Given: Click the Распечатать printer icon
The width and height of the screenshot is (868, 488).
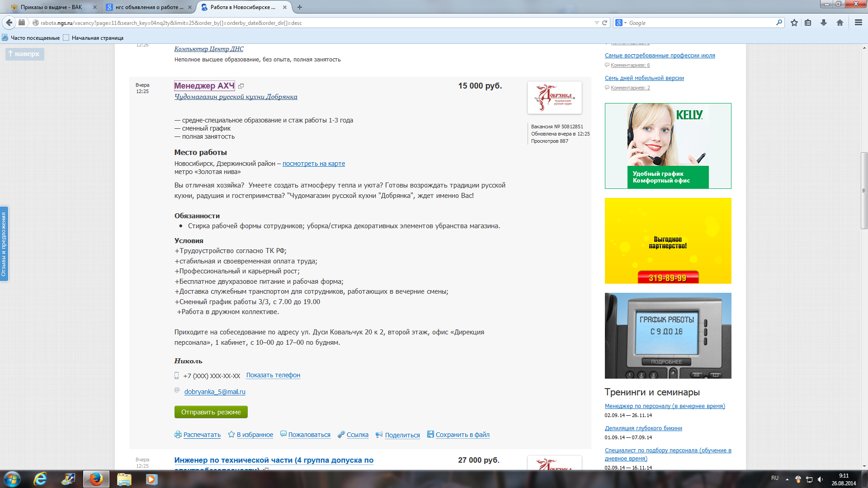Looking at the screenshot, I should pos(178,435).
